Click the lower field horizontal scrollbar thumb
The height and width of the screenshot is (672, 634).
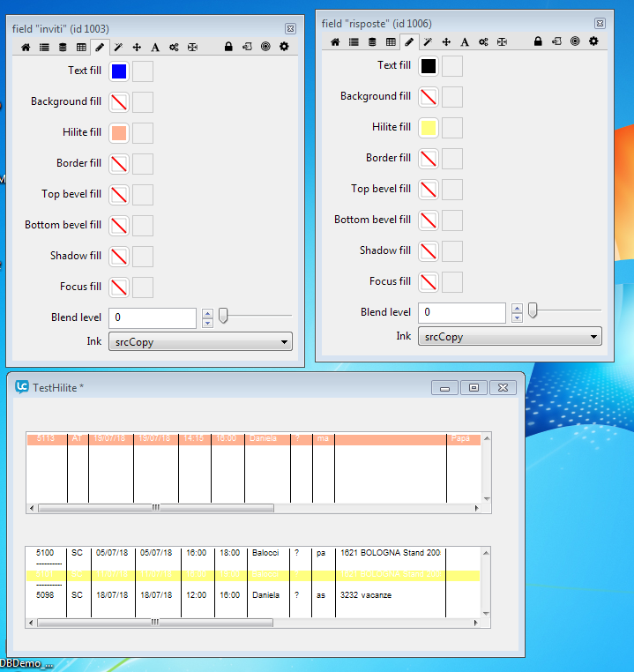click(x=155, y=623)
